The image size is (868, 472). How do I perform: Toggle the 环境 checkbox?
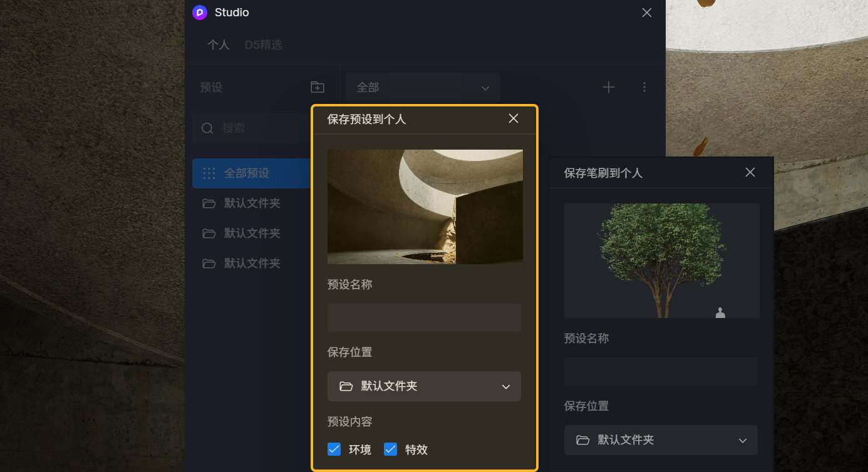coord(334,449)
